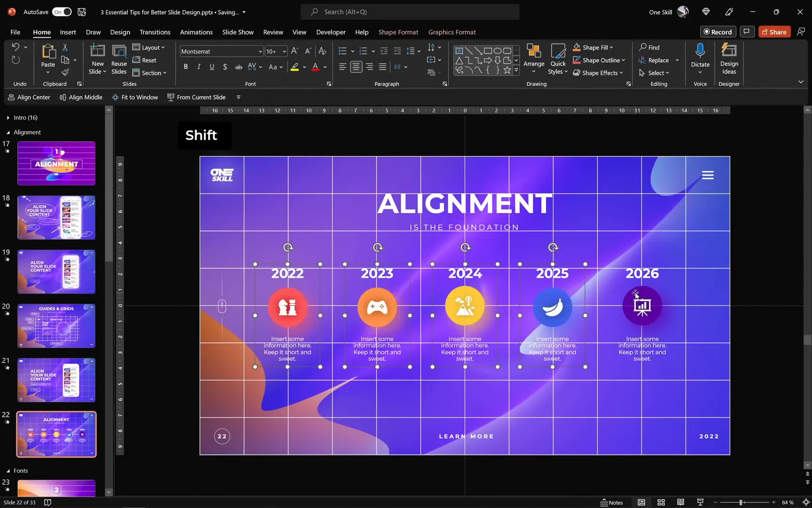Click Clear All Formatting icon

(x=322, y=51)
